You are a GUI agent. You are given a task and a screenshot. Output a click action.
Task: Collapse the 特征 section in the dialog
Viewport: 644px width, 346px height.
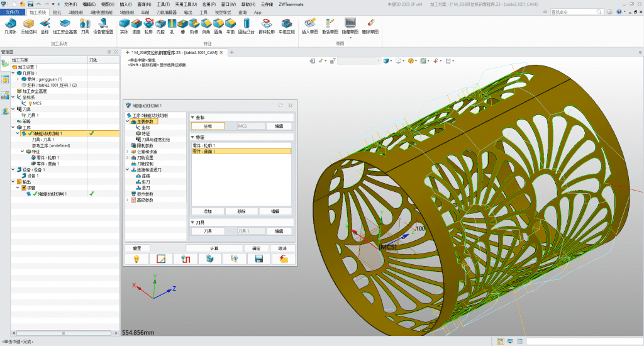tap(192, 137)
